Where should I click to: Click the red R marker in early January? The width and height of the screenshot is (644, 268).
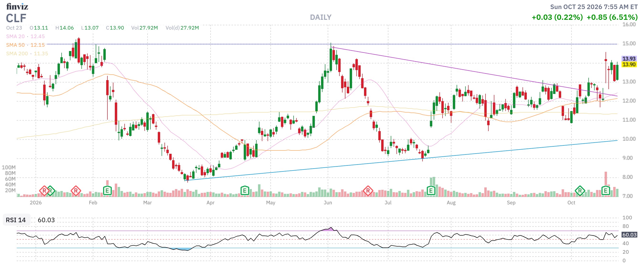44,191
